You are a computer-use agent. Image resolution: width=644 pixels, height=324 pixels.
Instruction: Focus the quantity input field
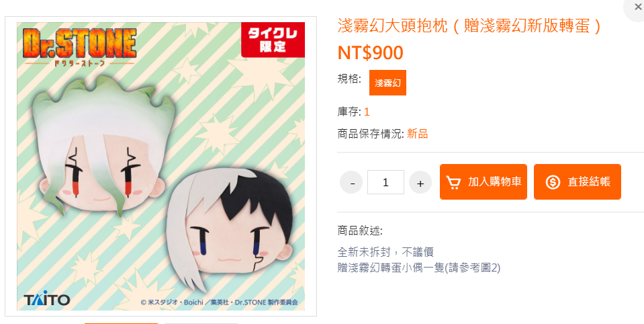pyautogui.click(x=385, y=182)
